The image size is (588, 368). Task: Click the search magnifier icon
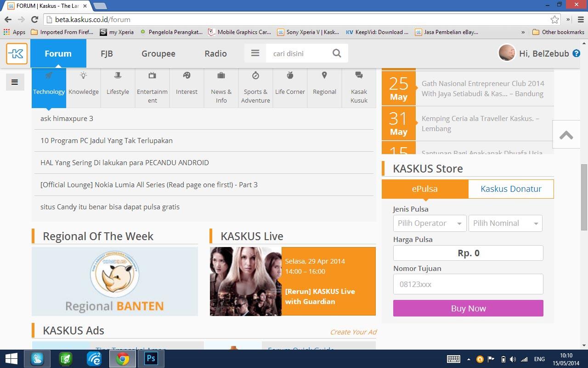pyautogui.click(x=337, y=53)
